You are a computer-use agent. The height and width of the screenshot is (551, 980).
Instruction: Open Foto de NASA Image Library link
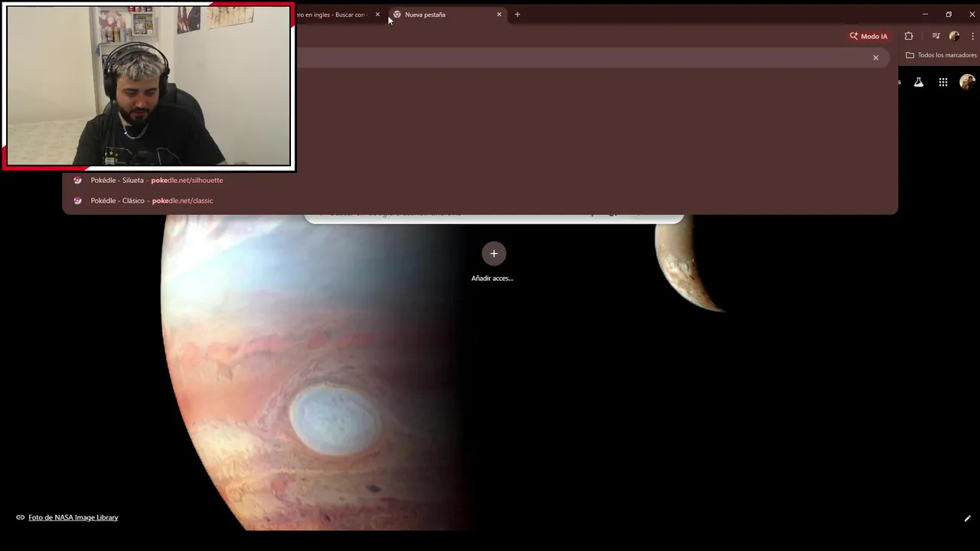pyautogui.click(x=73, y=517)
